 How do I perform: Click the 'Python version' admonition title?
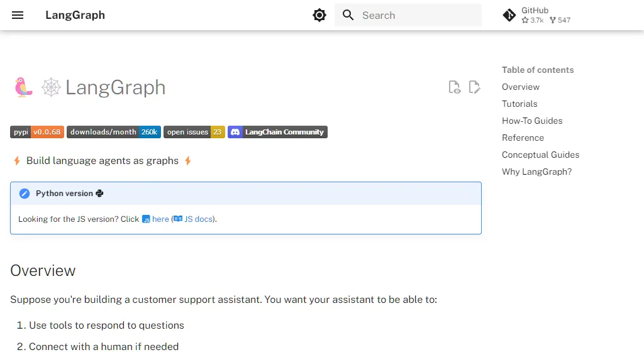tap(65, 194)
